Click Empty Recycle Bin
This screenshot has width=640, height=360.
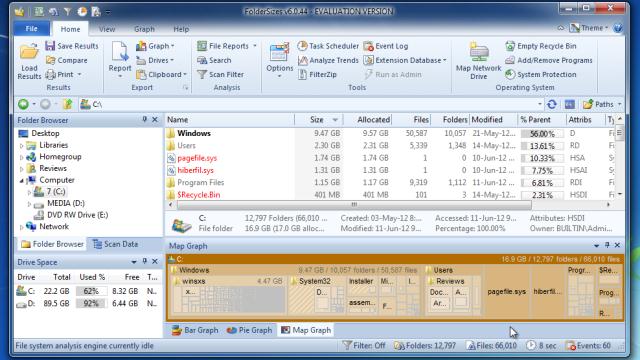point(541,46)
